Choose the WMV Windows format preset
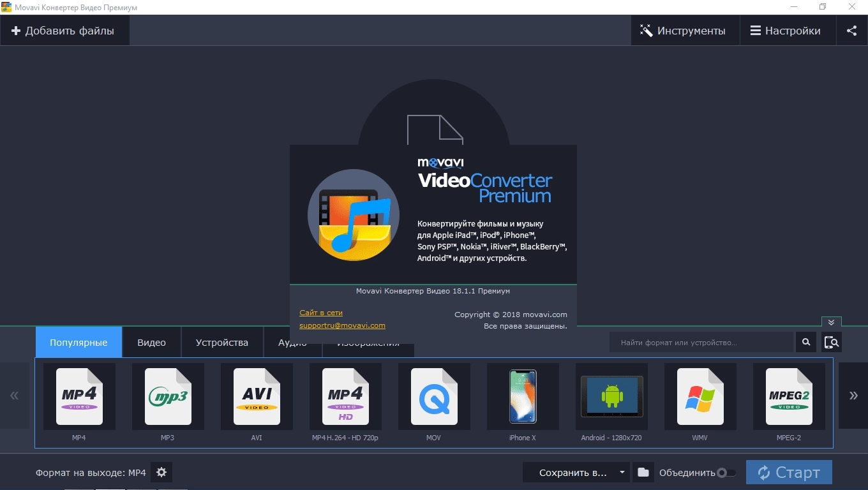This screenshot has width=868, height=490. [700, 396]
